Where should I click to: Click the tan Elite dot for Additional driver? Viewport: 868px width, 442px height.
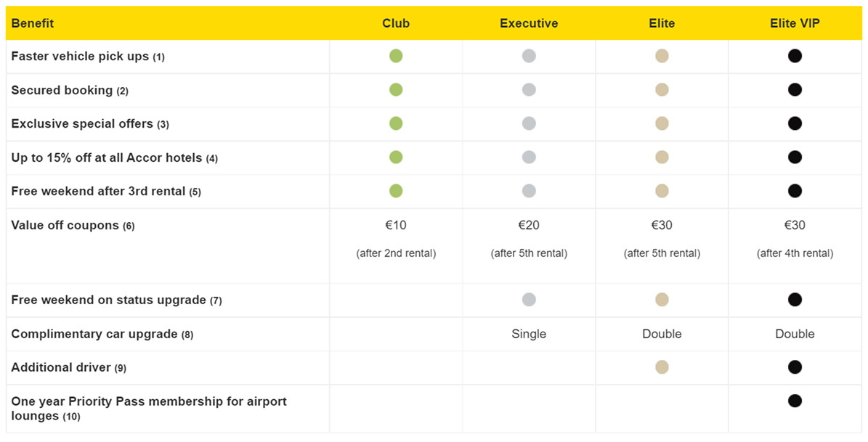662,367
